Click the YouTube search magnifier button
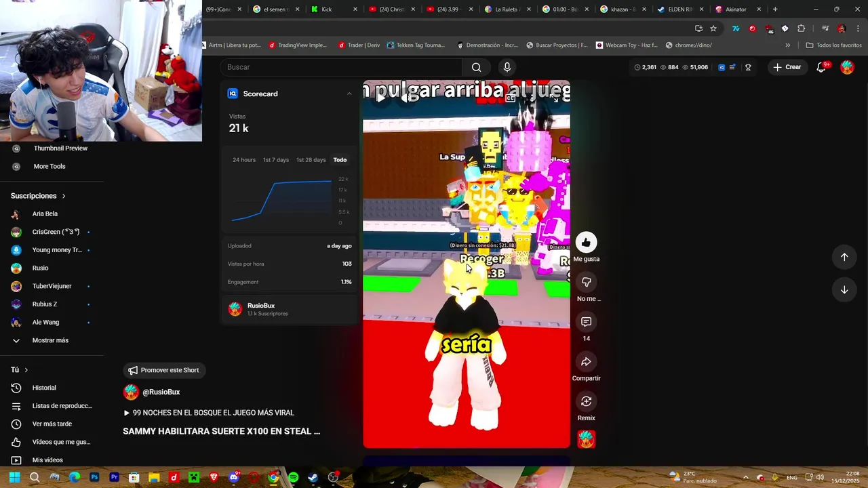 [476, 67]
